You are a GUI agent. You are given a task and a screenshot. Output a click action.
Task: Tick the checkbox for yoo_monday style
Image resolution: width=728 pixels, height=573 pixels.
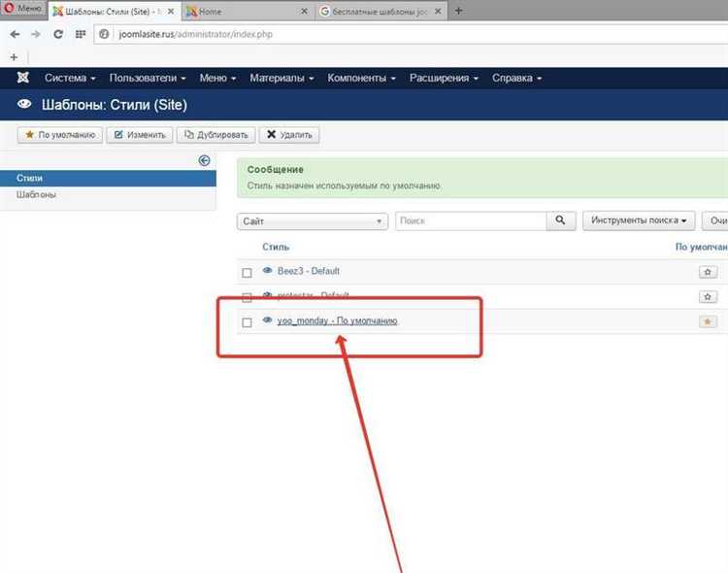[x=247, y=322]
